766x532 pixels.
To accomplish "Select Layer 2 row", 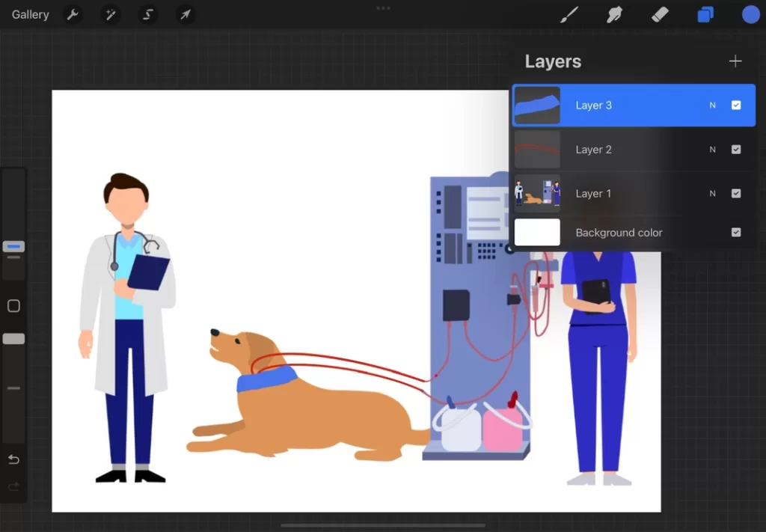I will point(634,149).
